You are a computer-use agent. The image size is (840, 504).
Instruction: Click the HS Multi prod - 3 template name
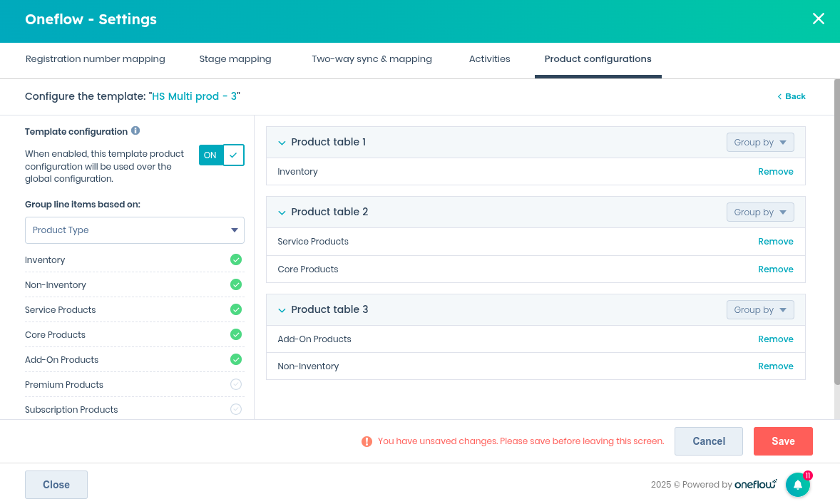pos(195,96)
